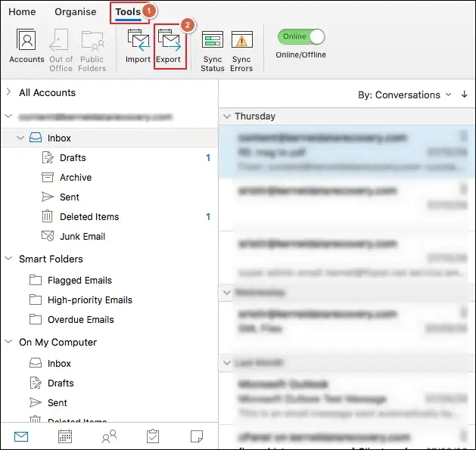Select 'Sent' label under On My Computer

(x=58, y=402)
